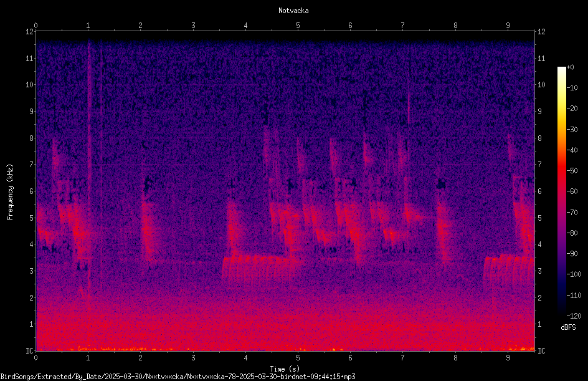The height and width of the screenshot is (381, 588).
Task: Click 12 tick on left frequency axis
Action: point(29,32)
